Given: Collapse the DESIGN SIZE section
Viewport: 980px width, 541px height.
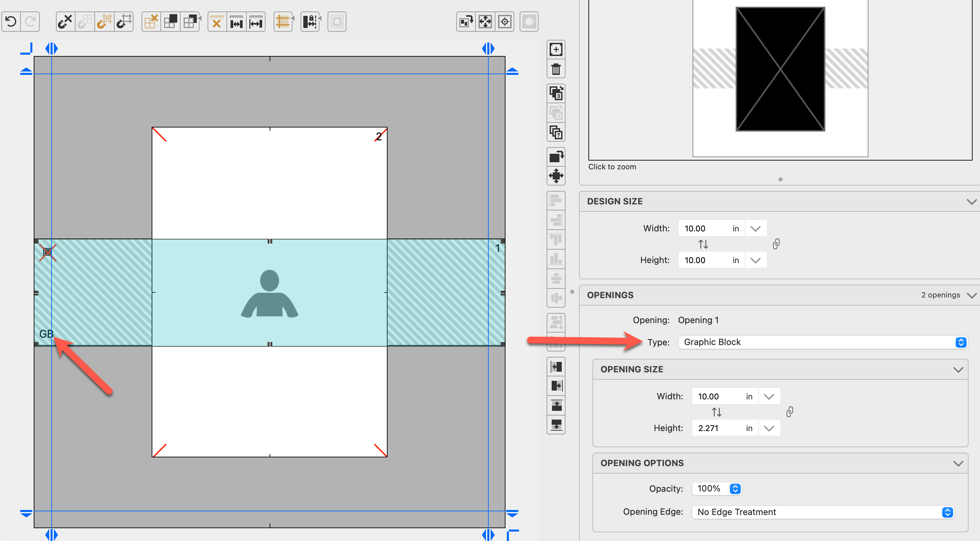Looking at the screenshot, I should 971,201.
